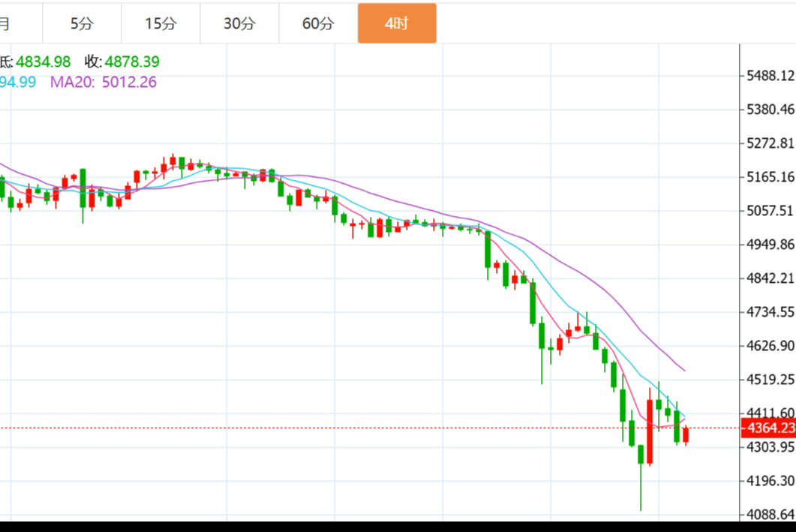Click the 5057.51 price axis label
This screenshot has width=796, height=532.
[770, 211]
